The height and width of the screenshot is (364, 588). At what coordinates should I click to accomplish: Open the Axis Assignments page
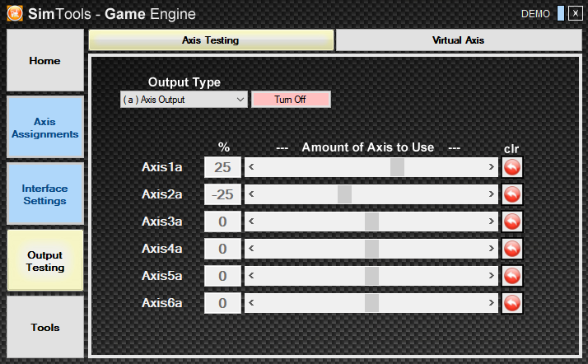point(45,128)
